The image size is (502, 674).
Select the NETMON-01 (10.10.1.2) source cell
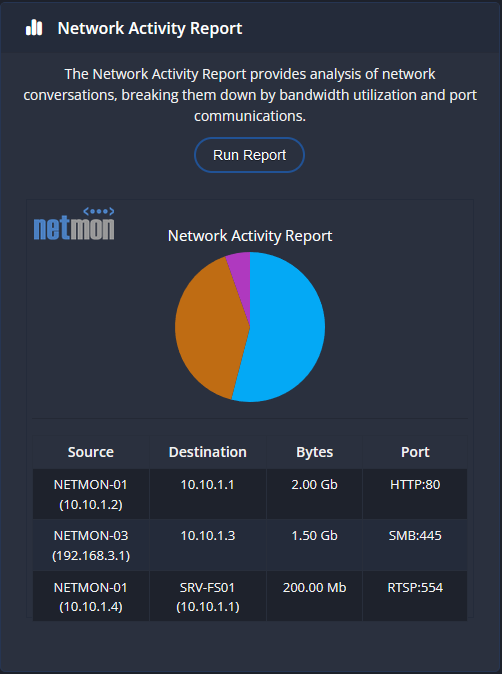91,494
